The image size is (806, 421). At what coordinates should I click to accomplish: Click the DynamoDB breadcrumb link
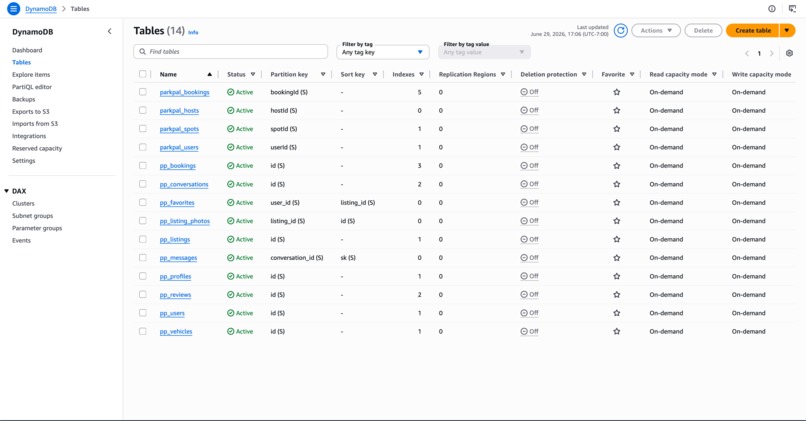[41, 9]
